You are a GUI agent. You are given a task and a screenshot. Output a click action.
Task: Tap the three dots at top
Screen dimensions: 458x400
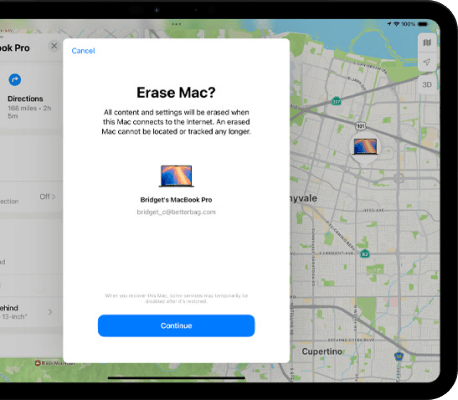tap(176, 24)
